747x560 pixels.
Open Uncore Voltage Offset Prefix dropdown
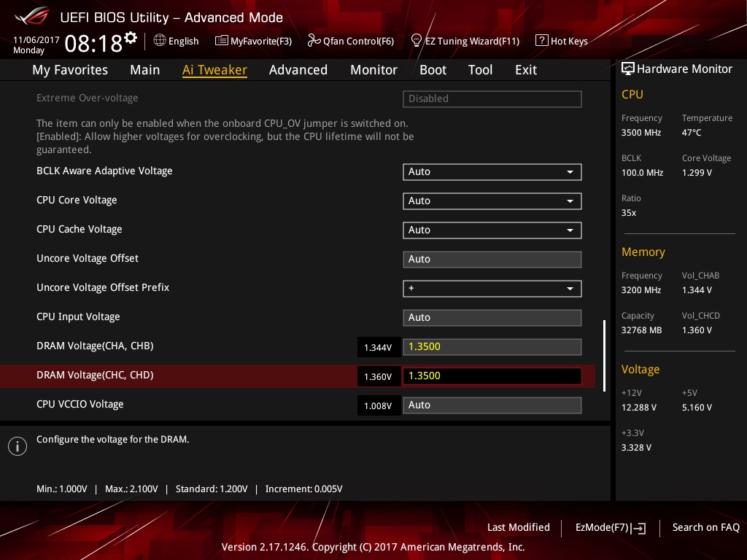pos(492,289)
